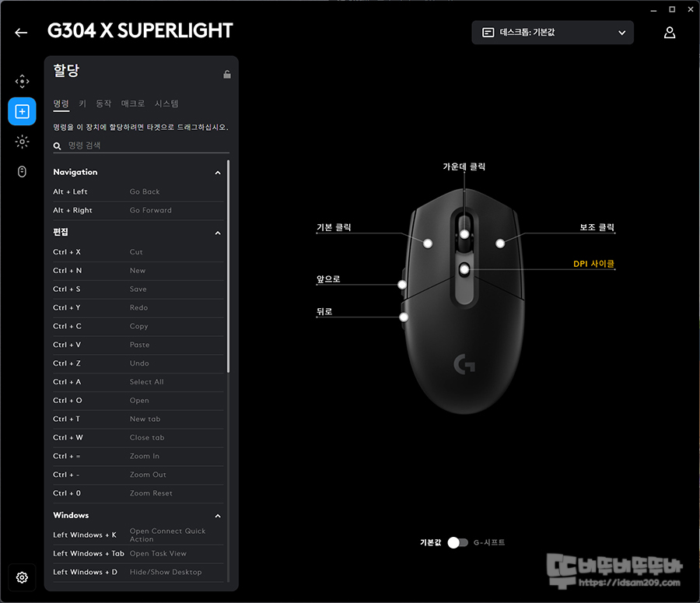Select the Ctrl + Z Undo command
Viewport: 700px width, 603px height.
click(138, 363)
